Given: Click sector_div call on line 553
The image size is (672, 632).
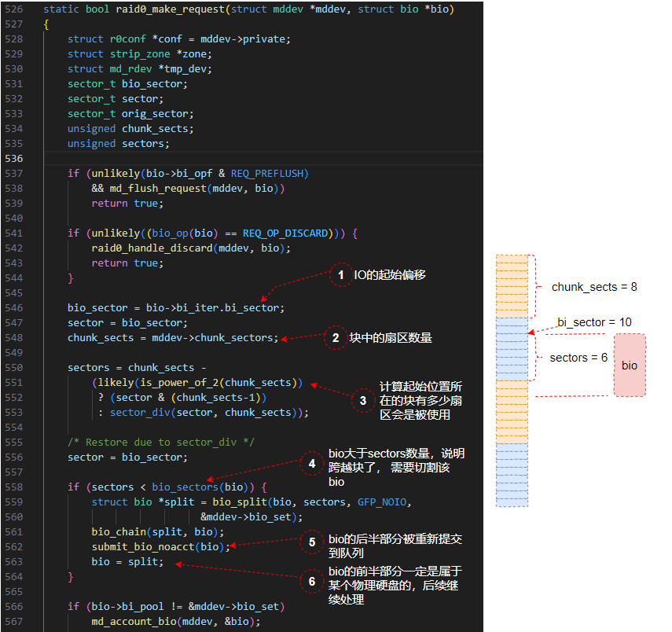Looking at the screenshot, I should coord(140,413).
